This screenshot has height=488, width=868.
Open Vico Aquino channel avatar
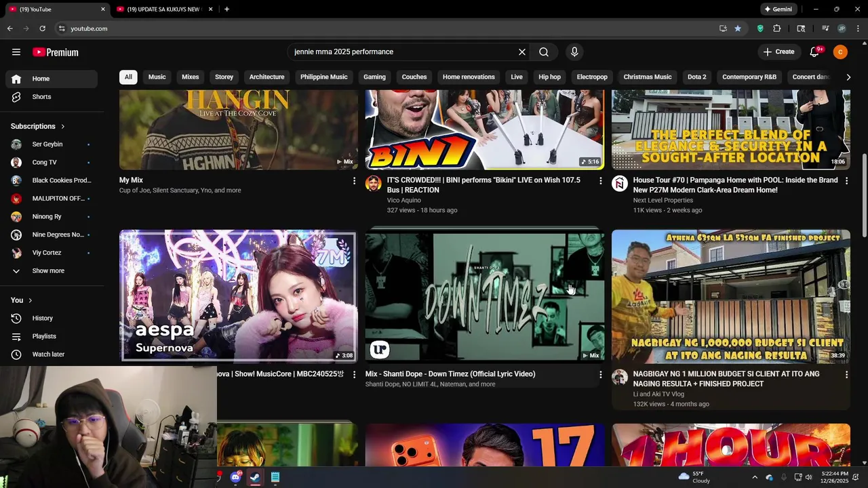(374, 184)
